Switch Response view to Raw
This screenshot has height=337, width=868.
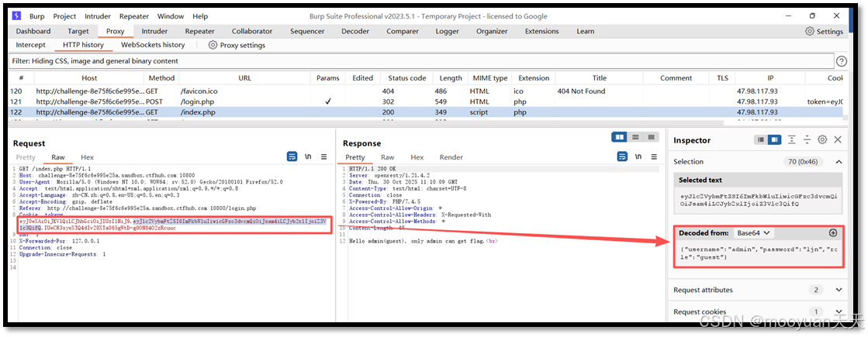(x=388, y=157)
